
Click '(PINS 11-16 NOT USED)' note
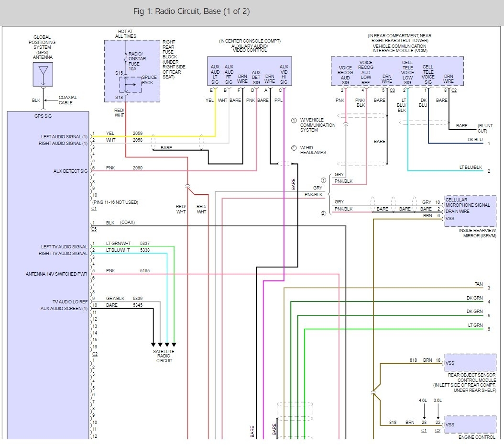coord(115,202)
